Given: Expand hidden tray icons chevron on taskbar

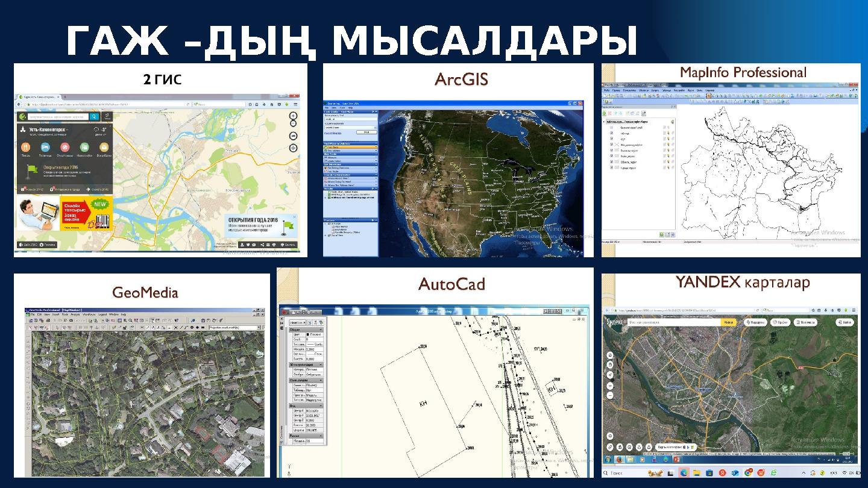Looking at the screenshot, I should (x=804, y=472).
